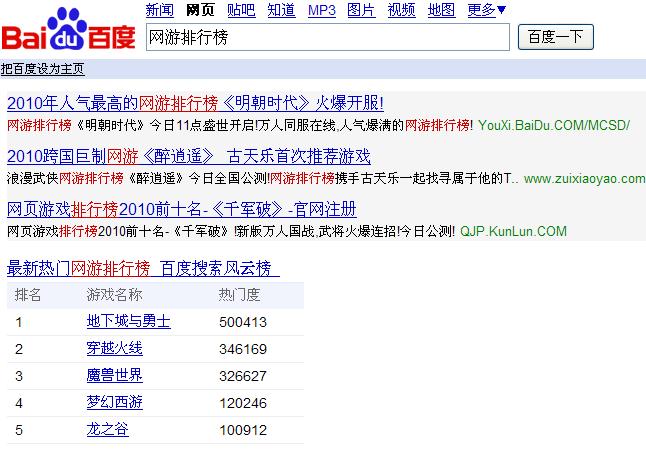Click the search input field with 网游排行榜

click(x=328, y=37)
